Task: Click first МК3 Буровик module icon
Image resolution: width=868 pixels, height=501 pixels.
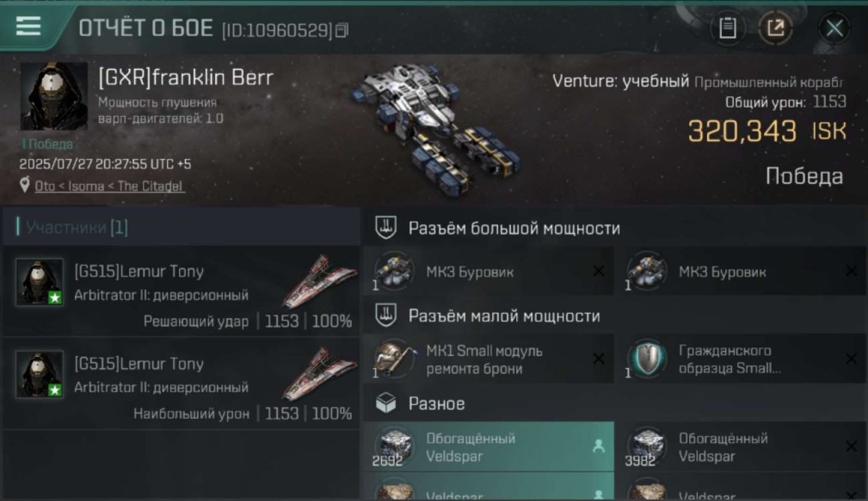Action: [394, 271]
